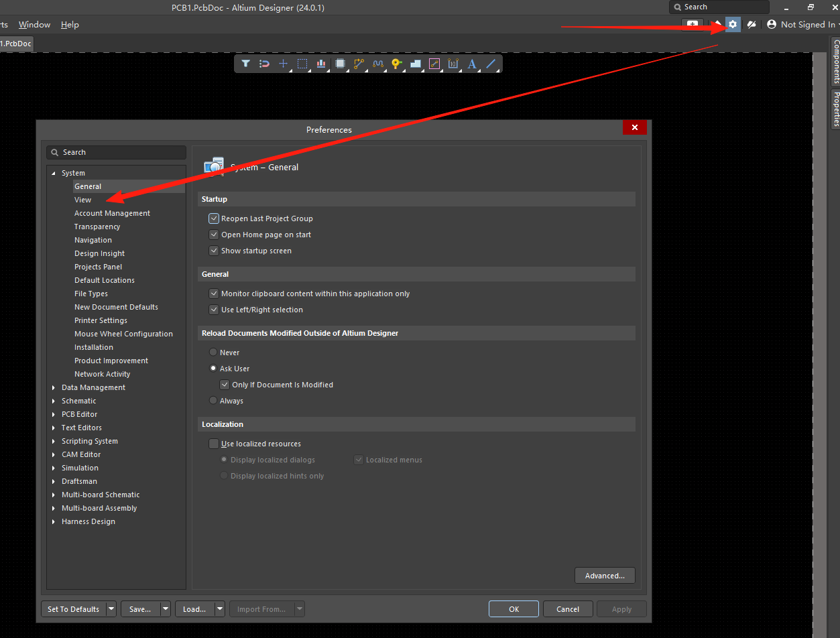This screenshot has height=638, width=840.
Task: Click the place polygon pour icon
Action: (x=416, y=64)
